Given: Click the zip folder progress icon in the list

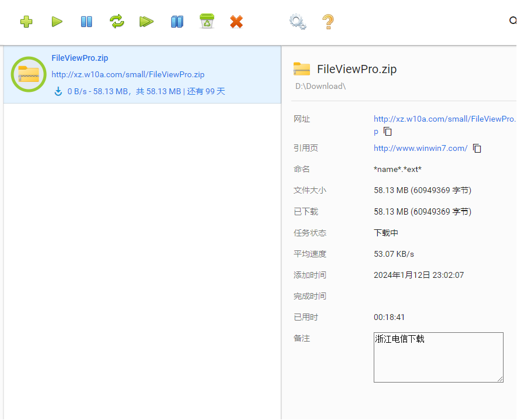Looking at the screenshot, I should [x=29, y=74].
